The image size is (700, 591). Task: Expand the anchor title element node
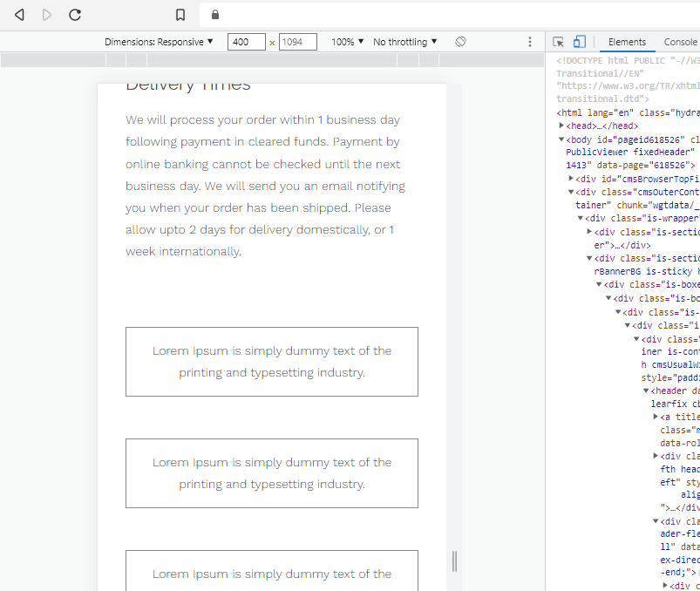tap(656, 417)
